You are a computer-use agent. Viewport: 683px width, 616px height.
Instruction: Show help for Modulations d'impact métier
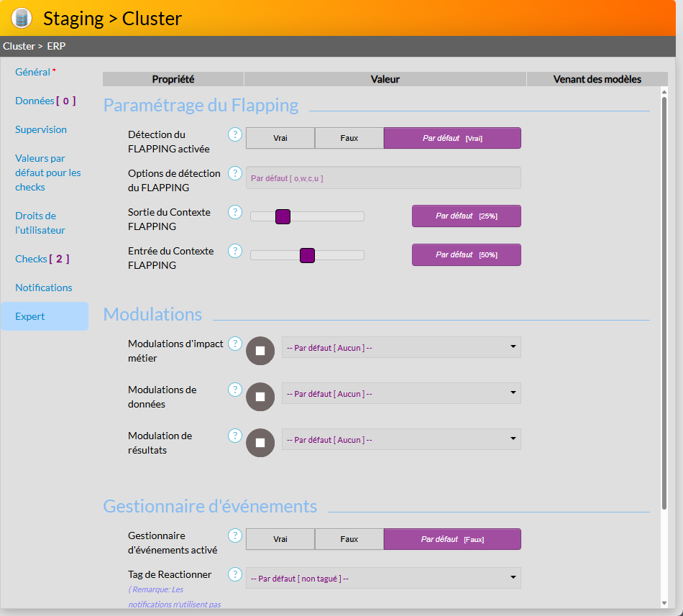(235, 344)
